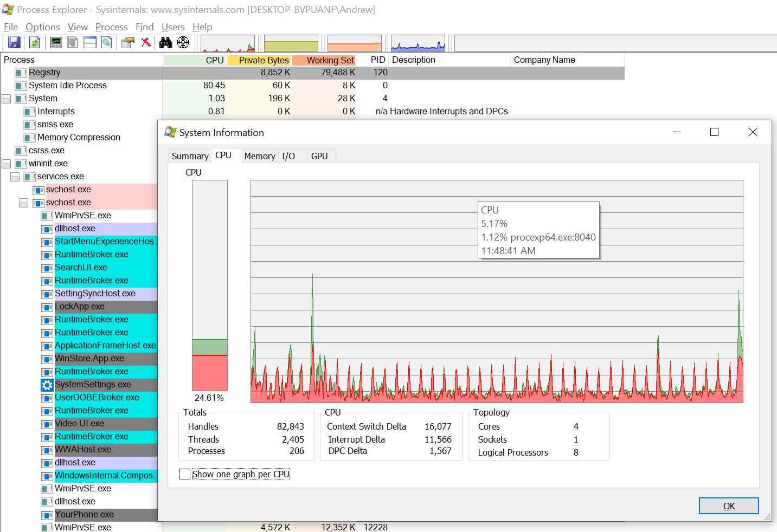Sort by Private Bytes column header
The image size is (777, 532).
[259, 60]
